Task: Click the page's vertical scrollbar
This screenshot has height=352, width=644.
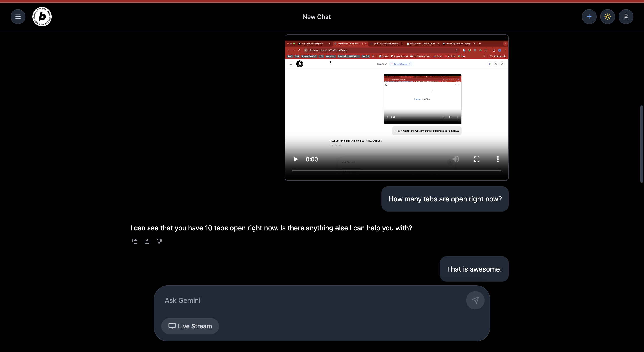Action: pos(642,144)
